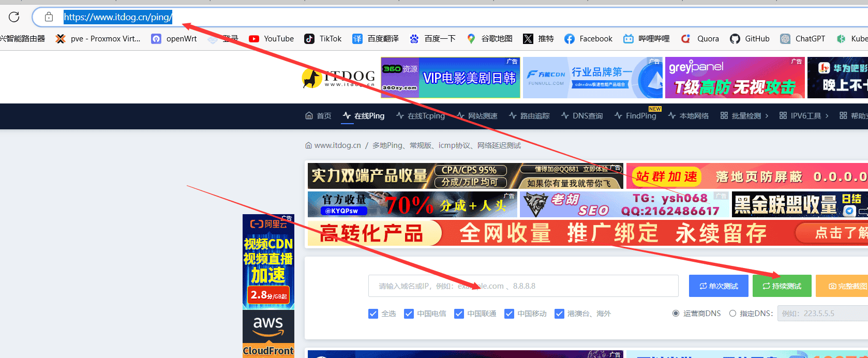Toggle the 全选 checkbox
Viewport: 868px width, 358px height.
[x=373, y=314]
